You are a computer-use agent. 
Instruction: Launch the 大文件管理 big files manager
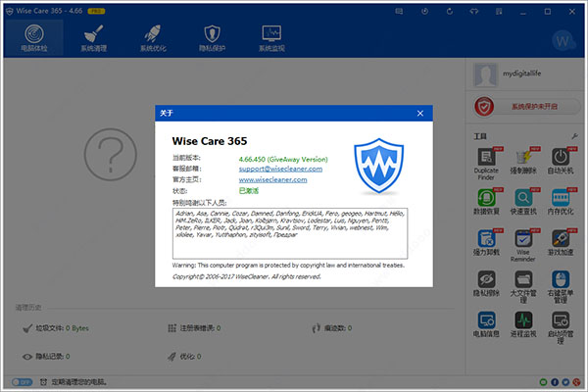523,286
